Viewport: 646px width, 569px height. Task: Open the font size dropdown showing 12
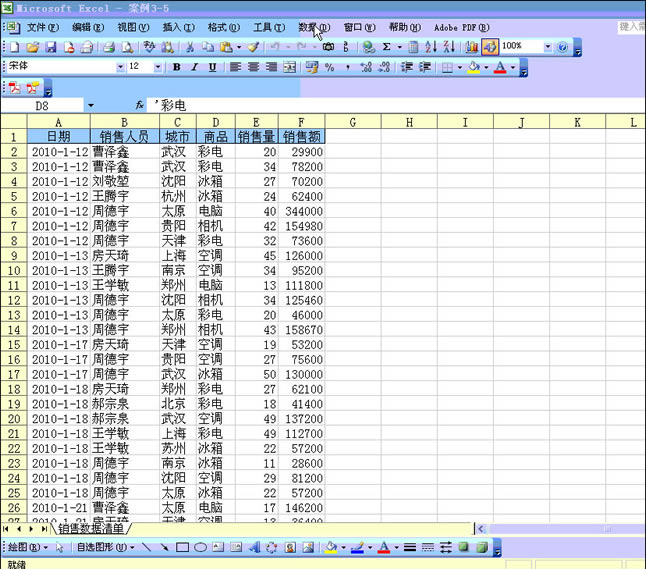coord(157,67)
